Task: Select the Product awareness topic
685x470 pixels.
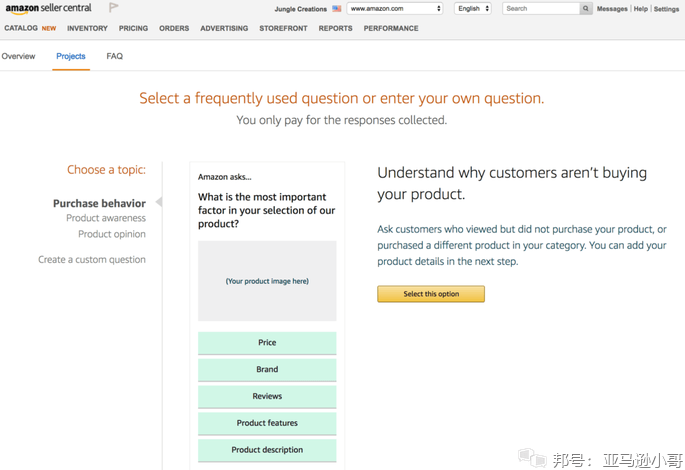Action: (x=105, y=219)
